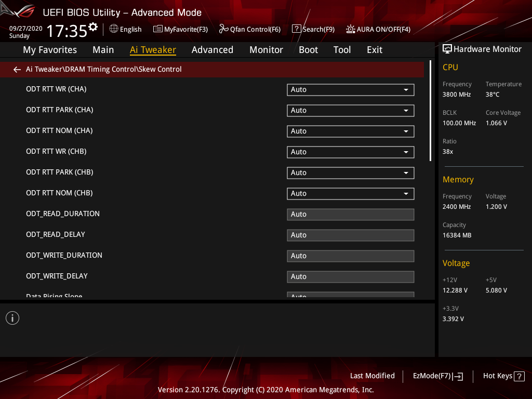This screenshot has height=399, width=532.
Task: Switch to the Advanced tab
Action: pyautogui.click(x=212, y=50)
